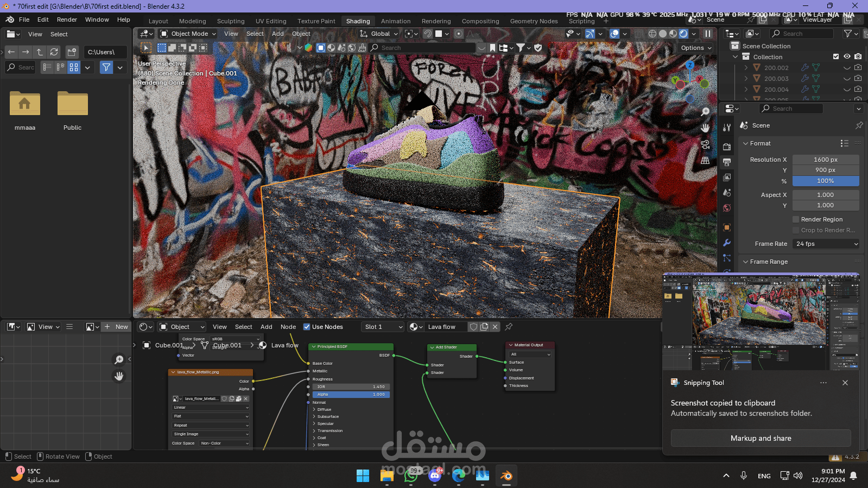Expand 200.002 object in outliner
Image resolution: width=868 pixels, height=488 pixels.
[746, 68]
